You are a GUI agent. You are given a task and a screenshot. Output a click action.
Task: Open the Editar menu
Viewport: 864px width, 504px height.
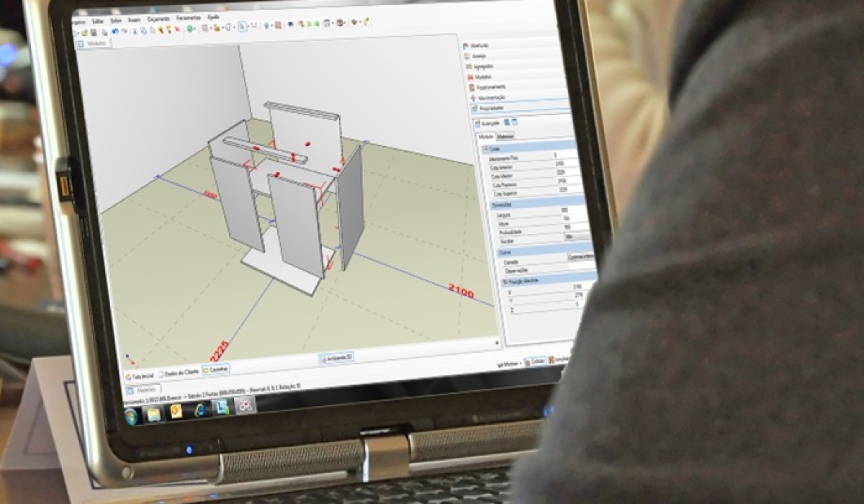click(x=98, y=21)
